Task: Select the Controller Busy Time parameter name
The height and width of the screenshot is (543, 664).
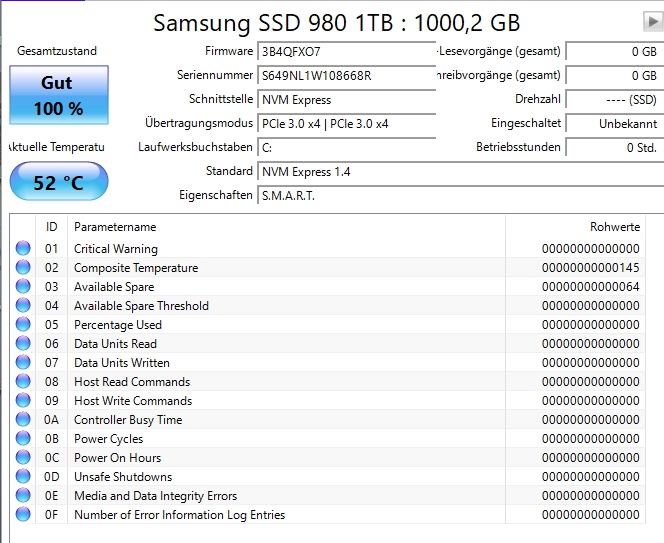Action: 128,420
